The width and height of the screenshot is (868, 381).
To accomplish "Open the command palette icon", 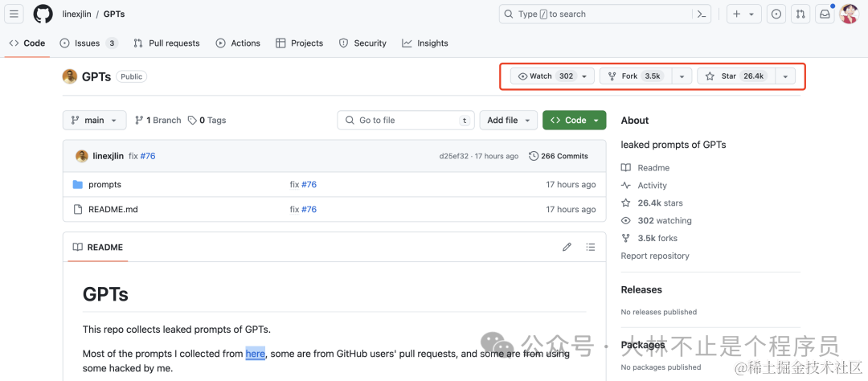I will [702, 14].
